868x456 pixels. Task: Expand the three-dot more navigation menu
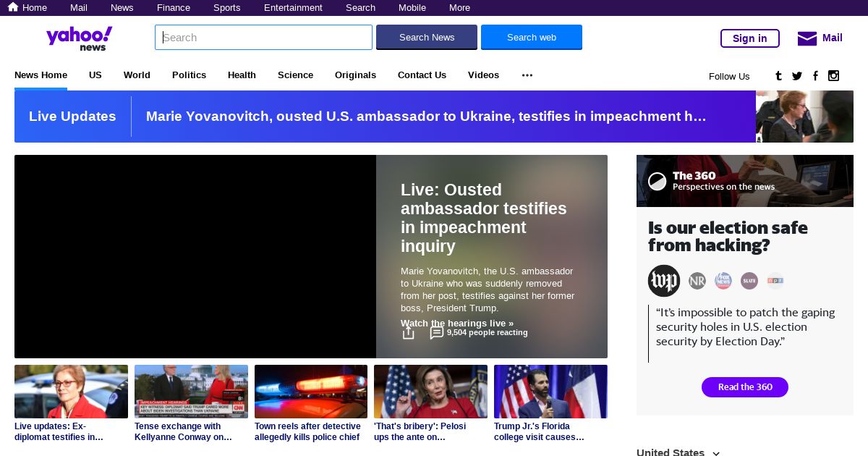pos(527,75)
